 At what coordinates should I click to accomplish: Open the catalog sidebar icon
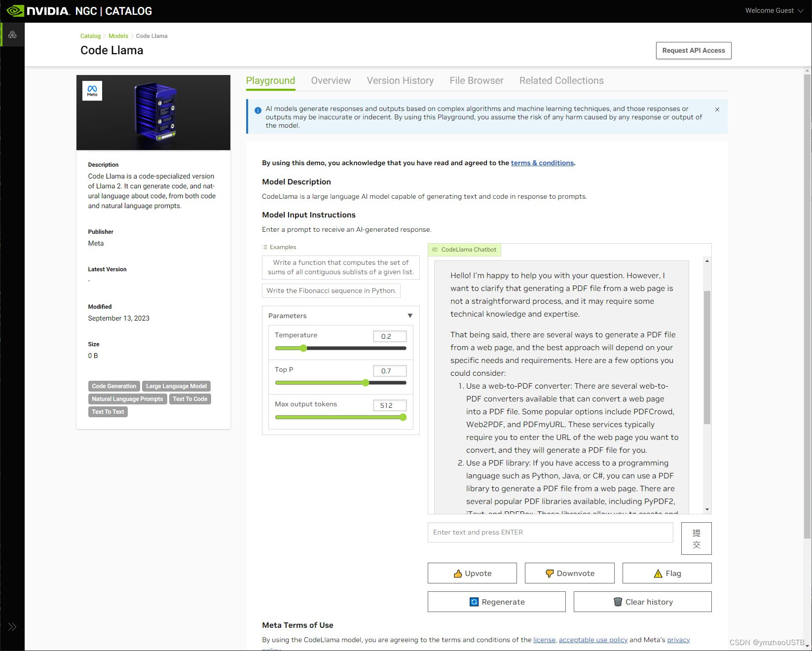12,35
